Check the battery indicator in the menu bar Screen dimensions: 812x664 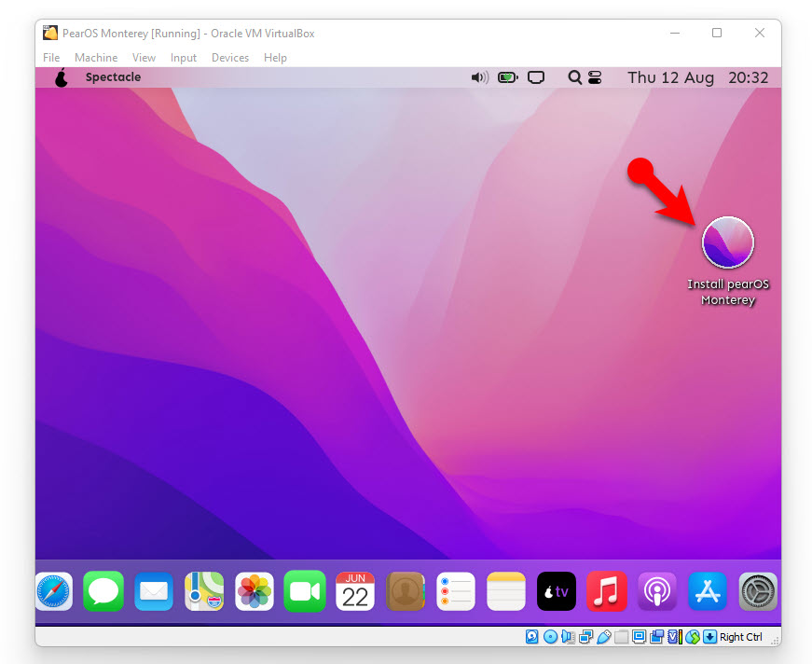click(x=507, y=77)
